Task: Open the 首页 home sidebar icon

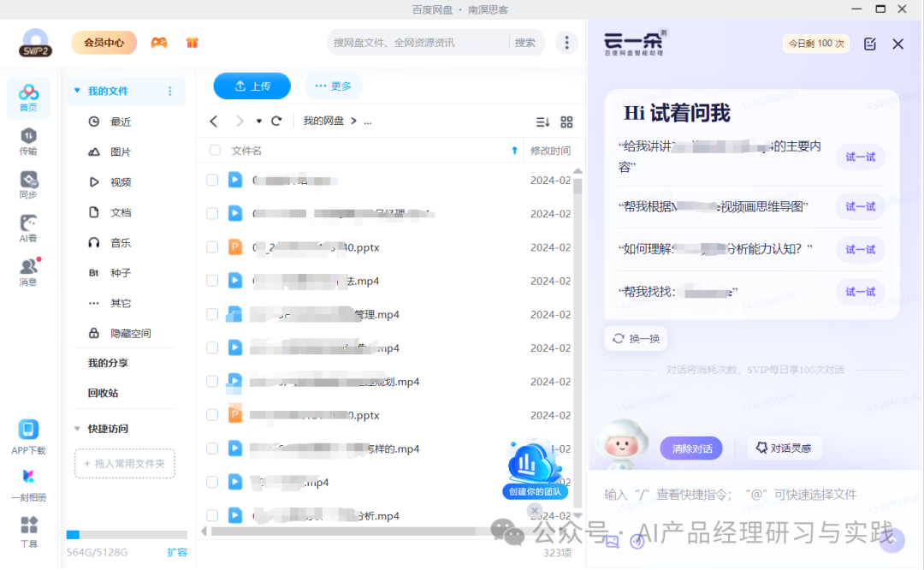Action: 28,98
